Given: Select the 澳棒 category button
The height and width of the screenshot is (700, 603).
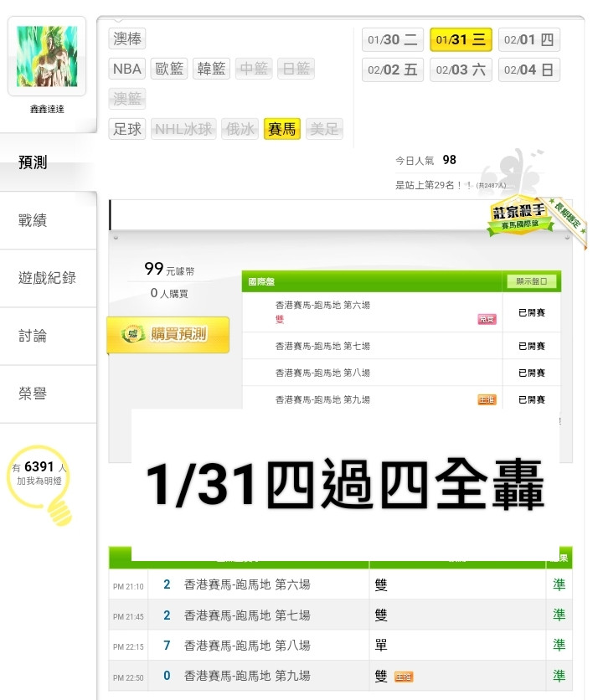Looking at the screenshot, I should (x=126, y=39).
